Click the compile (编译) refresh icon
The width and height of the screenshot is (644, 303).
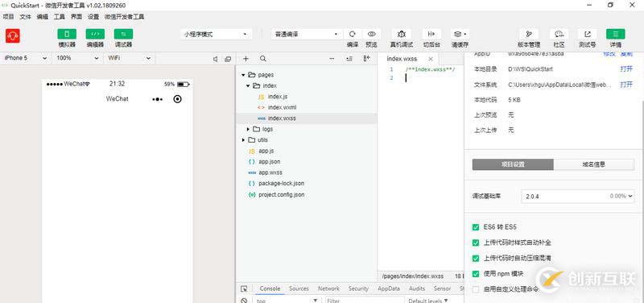pyautogui.click(x=353, y=34)
